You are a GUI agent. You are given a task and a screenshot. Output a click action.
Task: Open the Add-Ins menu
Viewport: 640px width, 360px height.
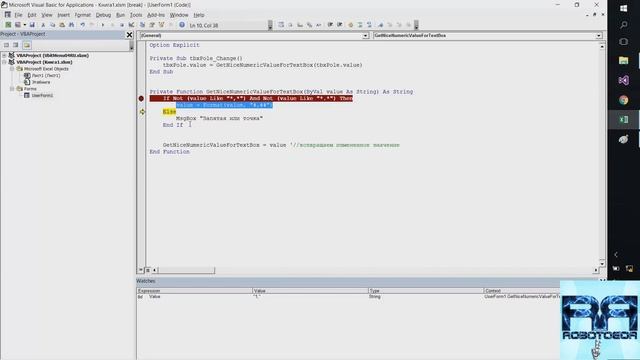156,15
